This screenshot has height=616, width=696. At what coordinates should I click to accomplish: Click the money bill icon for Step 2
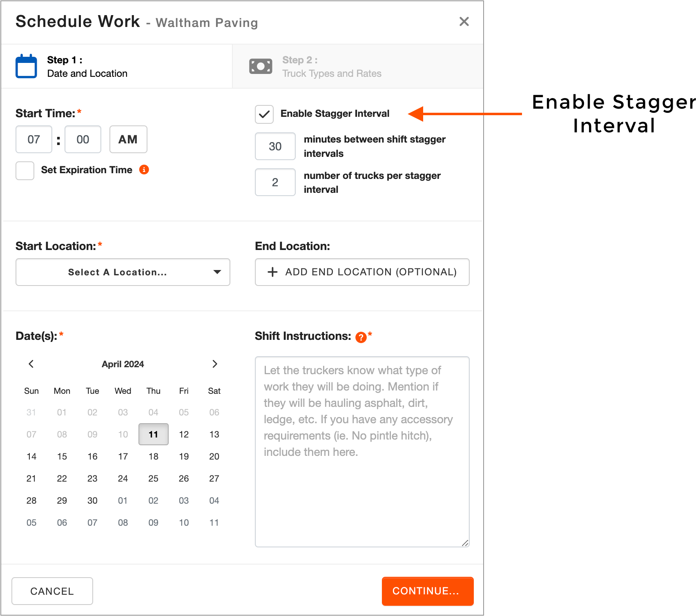[x=261, y=66]
